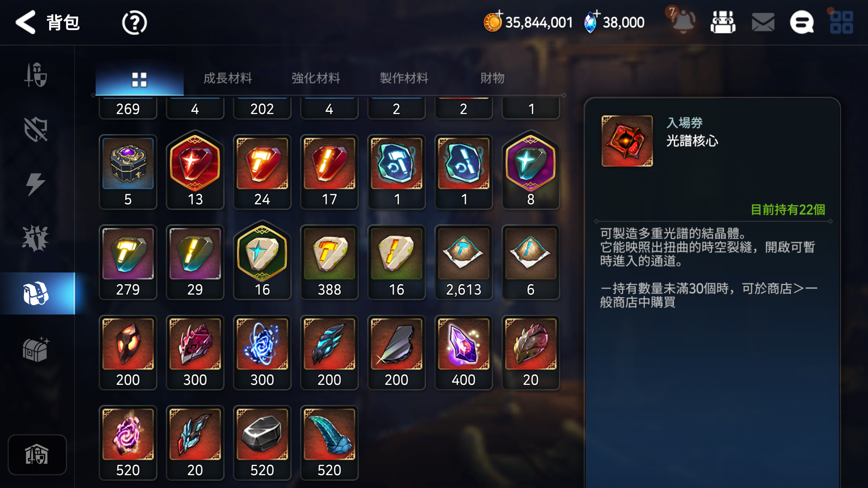Select the lightning bolt sidebar category
The height and width of the screenshot is (488, 868).
pos(36,184)
